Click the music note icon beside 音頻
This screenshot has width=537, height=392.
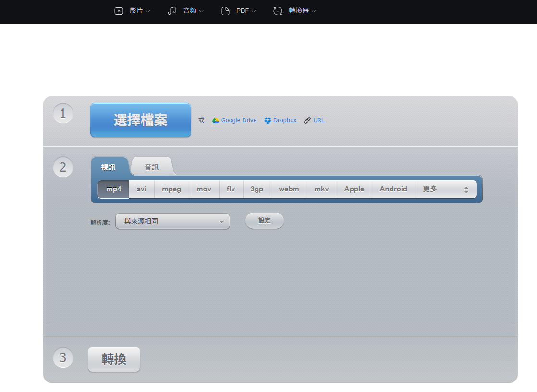pyautogui.click(x=171, y=11)
